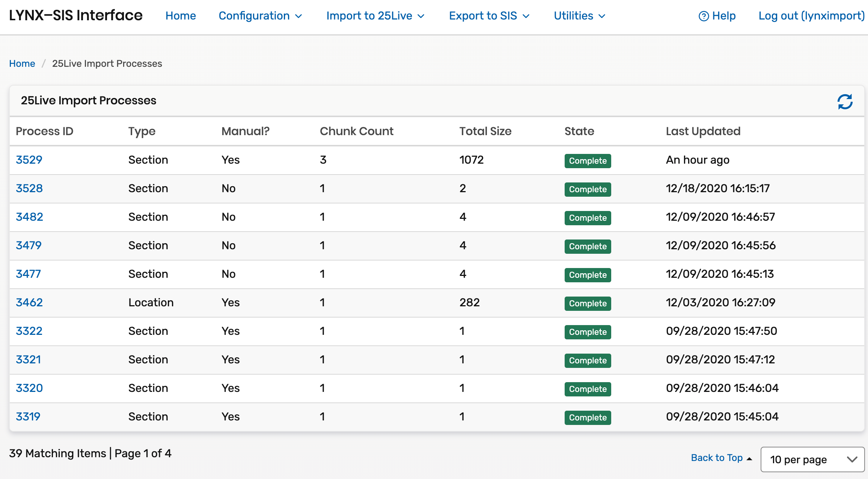868x479 pixels.
Task: Open process ID 3319
Action: (28, 417)
